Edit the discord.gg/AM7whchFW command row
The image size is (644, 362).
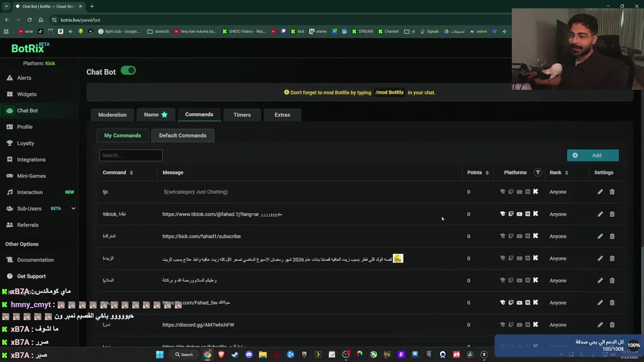click(600, 324)
